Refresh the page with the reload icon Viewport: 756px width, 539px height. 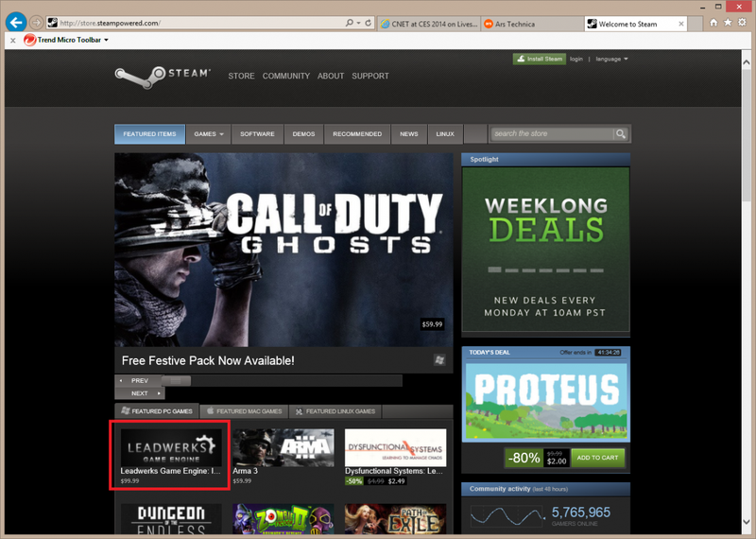point(368,23)
